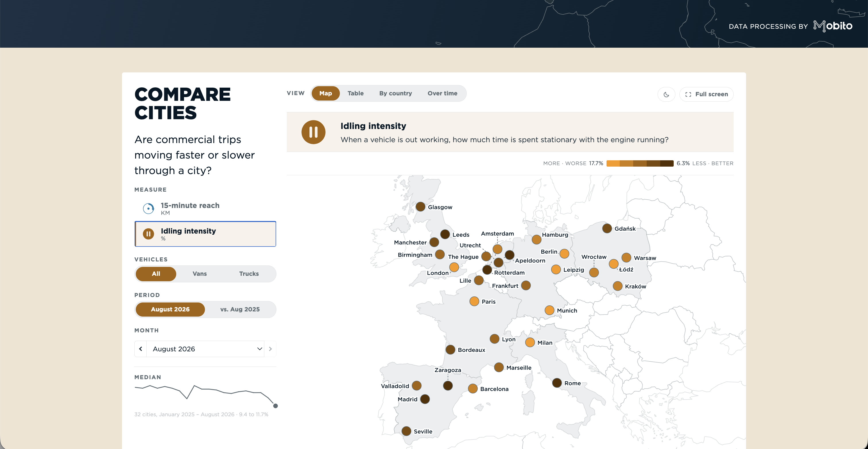Switch to the Table view
This screenshot has height=449, width=868.
click(x=355, y=93)
